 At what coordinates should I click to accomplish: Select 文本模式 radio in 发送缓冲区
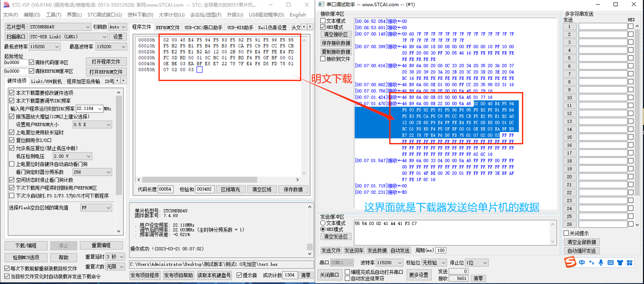pyautogui.click(x=323, y=223)
